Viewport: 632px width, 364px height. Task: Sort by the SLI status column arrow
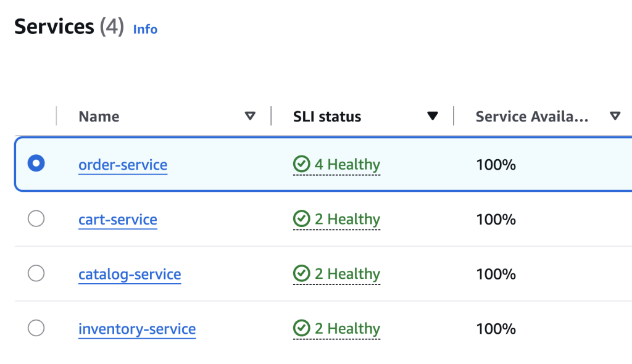tap(433, 116)
